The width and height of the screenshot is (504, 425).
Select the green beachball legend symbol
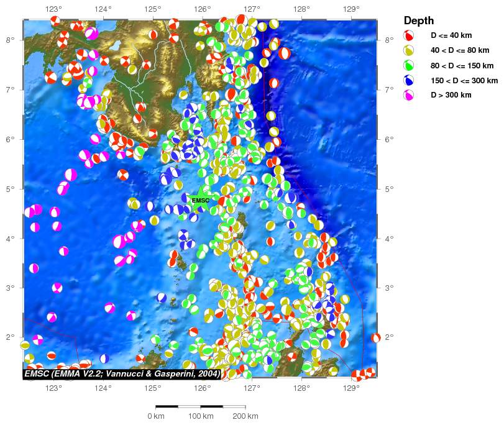tap(409, 65)
